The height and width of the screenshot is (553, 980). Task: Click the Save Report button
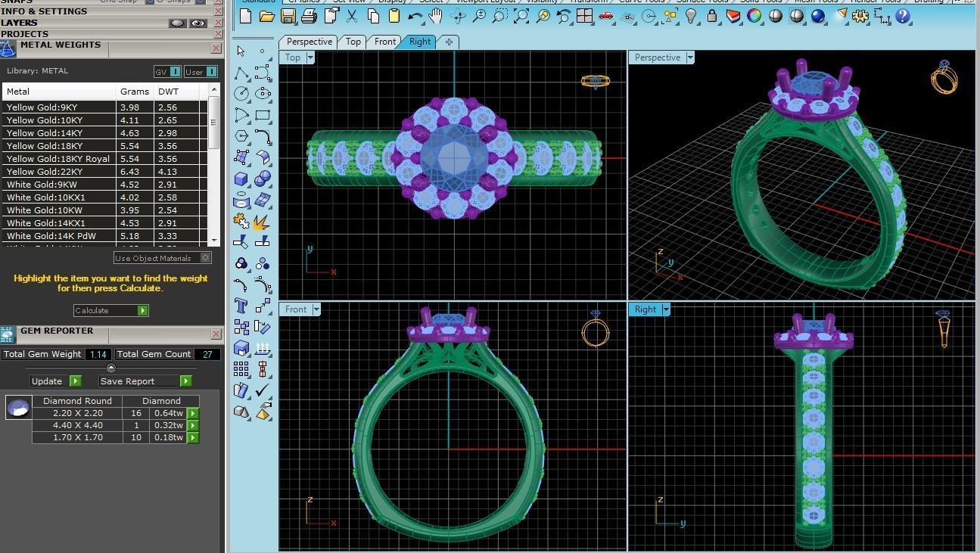(x=145, y=381)
